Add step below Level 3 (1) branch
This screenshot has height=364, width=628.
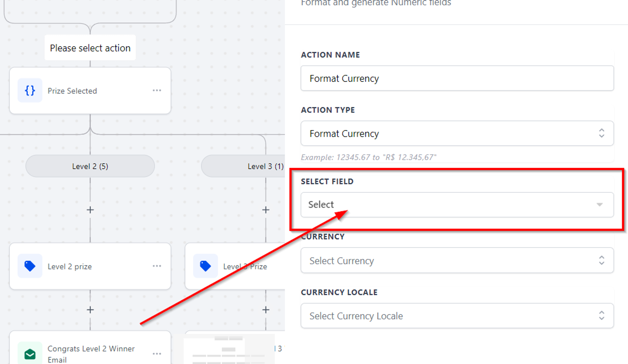(266, 210)
